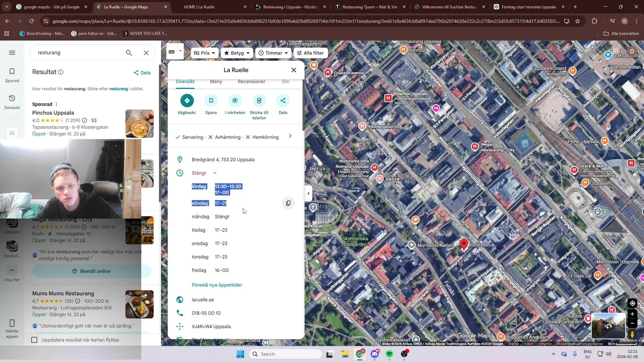Image resolution: width=644 pixels, height=362 pixels.
Task: Click the plus code VJ4R+W4 Uppsala
Action: [x=211, y=326]
